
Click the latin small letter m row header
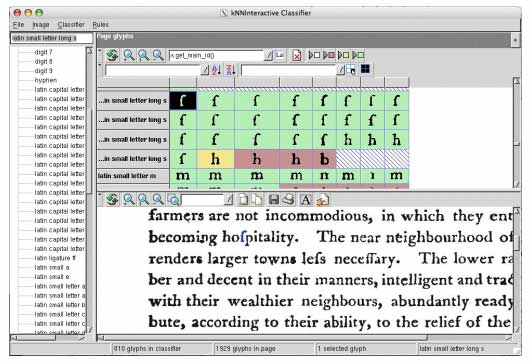click(x=133, y=176)
